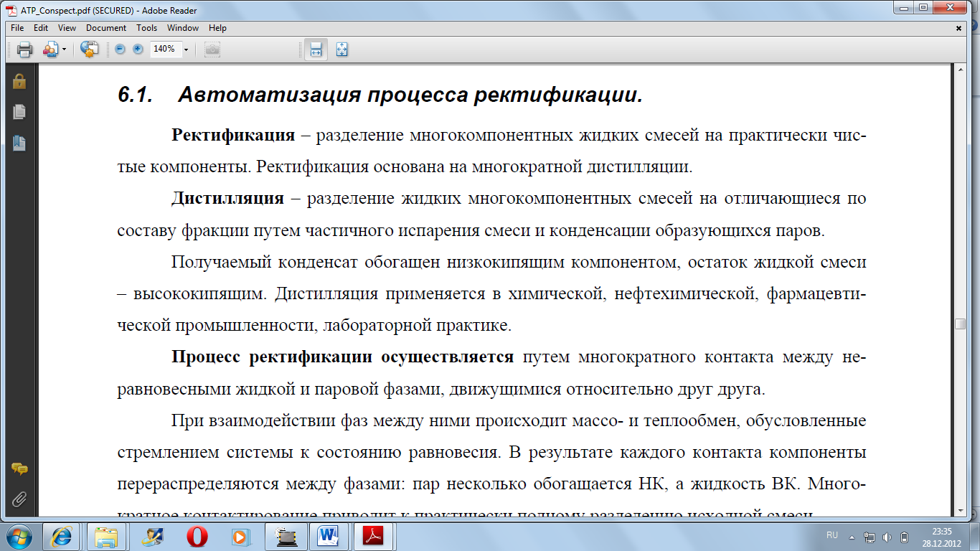This screenshot has height=551, width=980.
Task: Open the Document menu
Action: (106, 28)
